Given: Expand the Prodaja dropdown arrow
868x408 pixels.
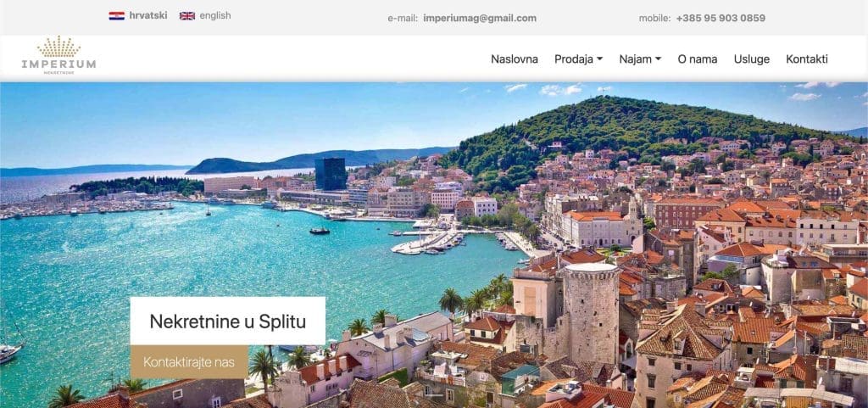Looking at the screenshot, I should tap(599, 59).
